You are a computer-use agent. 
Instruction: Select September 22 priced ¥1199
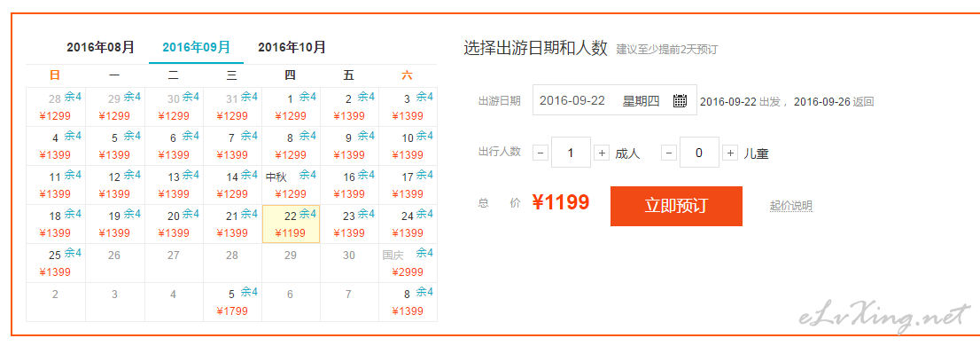(x=292, y=224)
